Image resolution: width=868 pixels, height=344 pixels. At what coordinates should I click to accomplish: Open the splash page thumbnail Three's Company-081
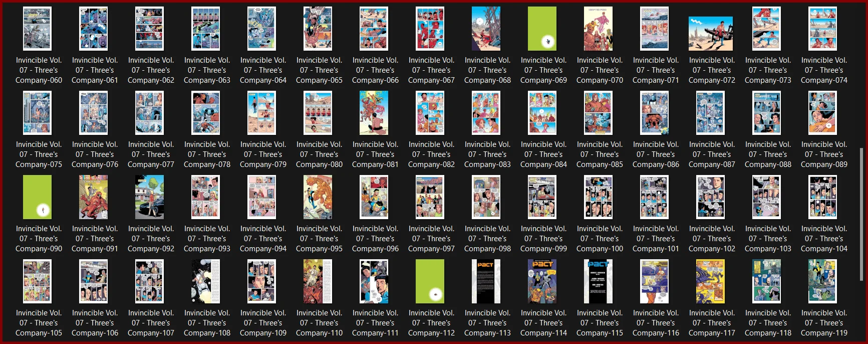click(374, 113)
